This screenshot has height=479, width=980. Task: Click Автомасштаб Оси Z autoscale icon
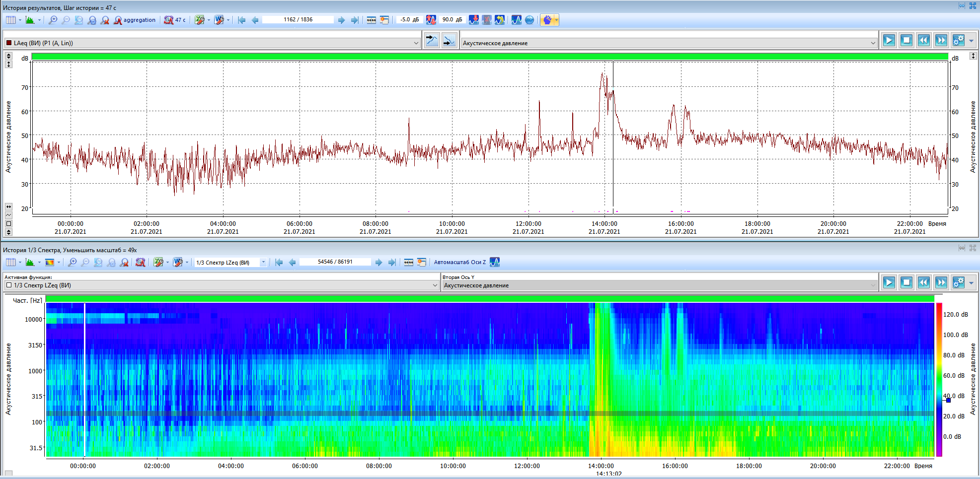coord(495,262)
